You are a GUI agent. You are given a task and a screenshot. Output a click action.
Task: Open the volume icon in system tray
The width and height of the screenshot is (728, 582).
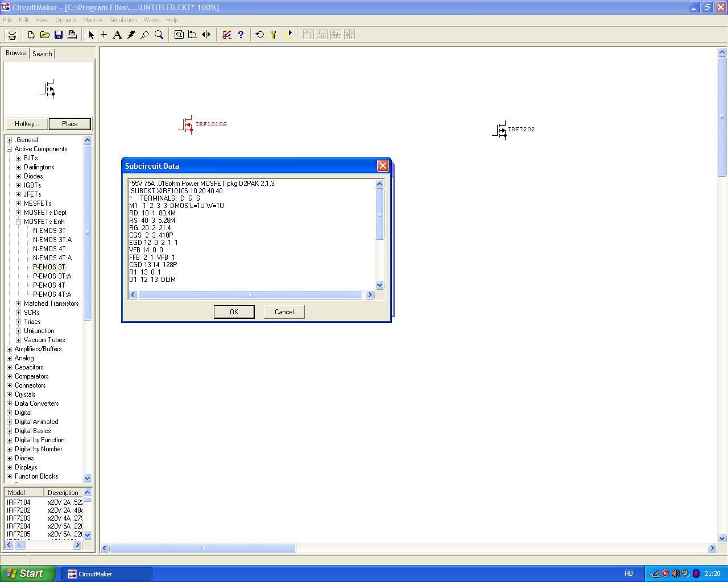(x=675, y=573)
